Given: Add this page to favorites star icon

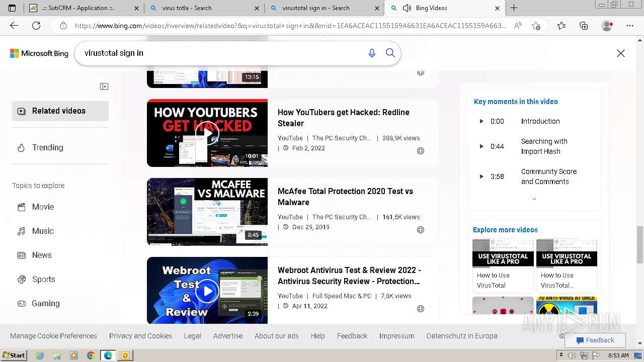Looking at the screenshot, I should [536, 26].
